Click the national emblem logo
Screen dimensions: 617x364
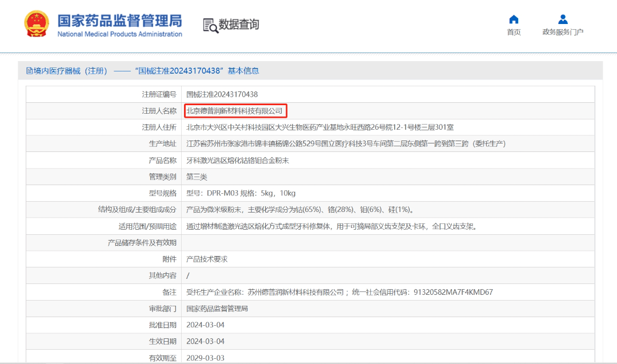(37, 23)
